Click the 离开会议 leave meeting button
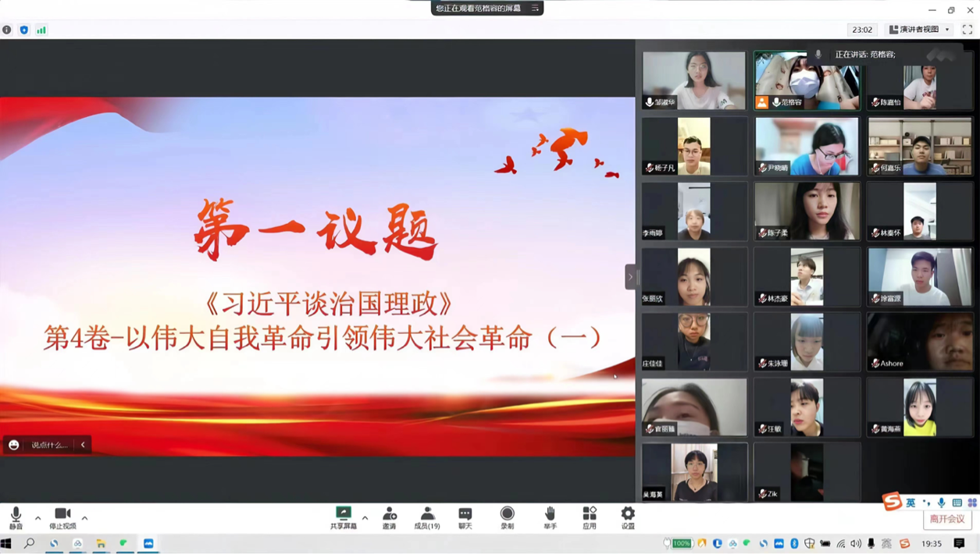Screen dimensions: 980x554 tap(947, 519)
